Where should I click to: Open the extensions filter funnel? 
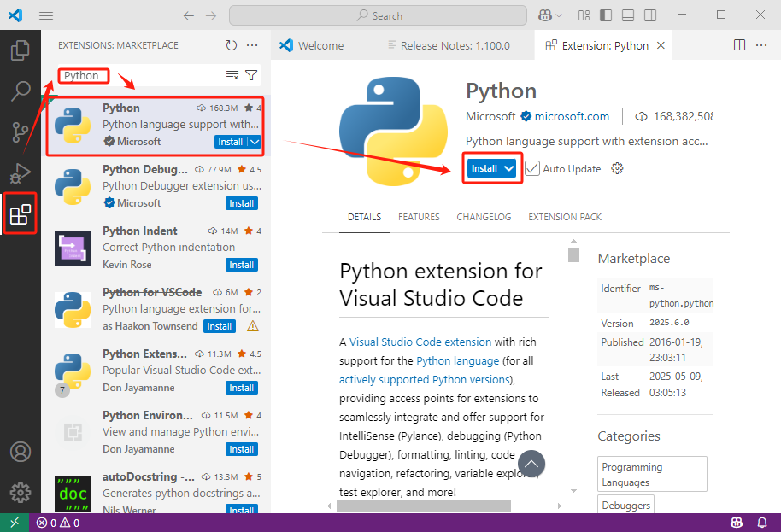tap(251, 75)
